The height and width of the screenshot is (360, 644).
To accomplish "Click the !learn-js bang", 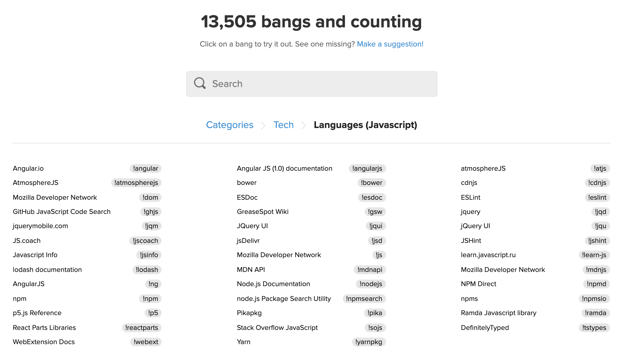I will pos(594,255).
